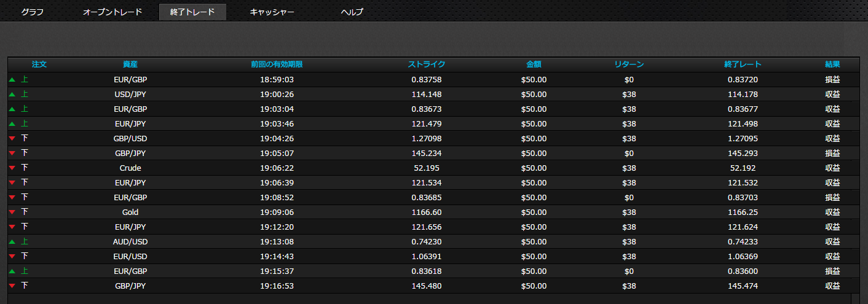Click the down arrow in the 19:16:53 GBP/JPY row
This screenshot has height=304, width=868.
click(12, 286)
